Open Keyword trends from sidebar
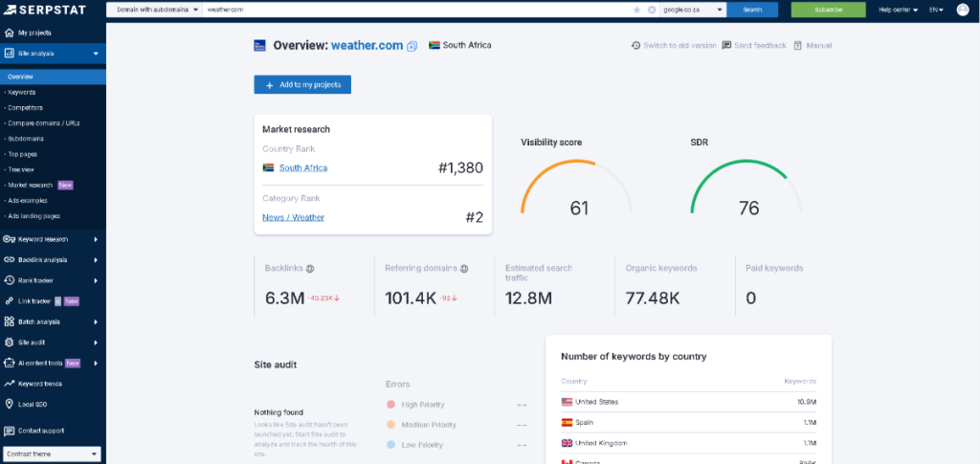This screenshot has height=464, width=980. click(x=40, y=384)
